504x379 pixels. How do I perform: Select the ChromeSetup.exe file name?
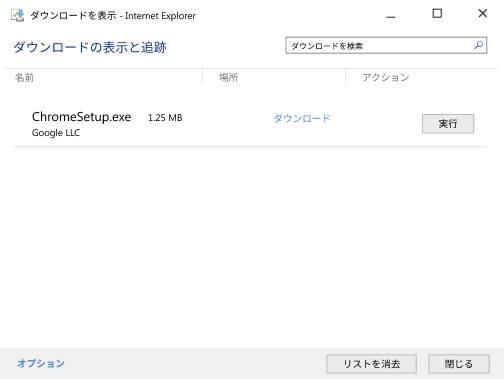(81, 117)
